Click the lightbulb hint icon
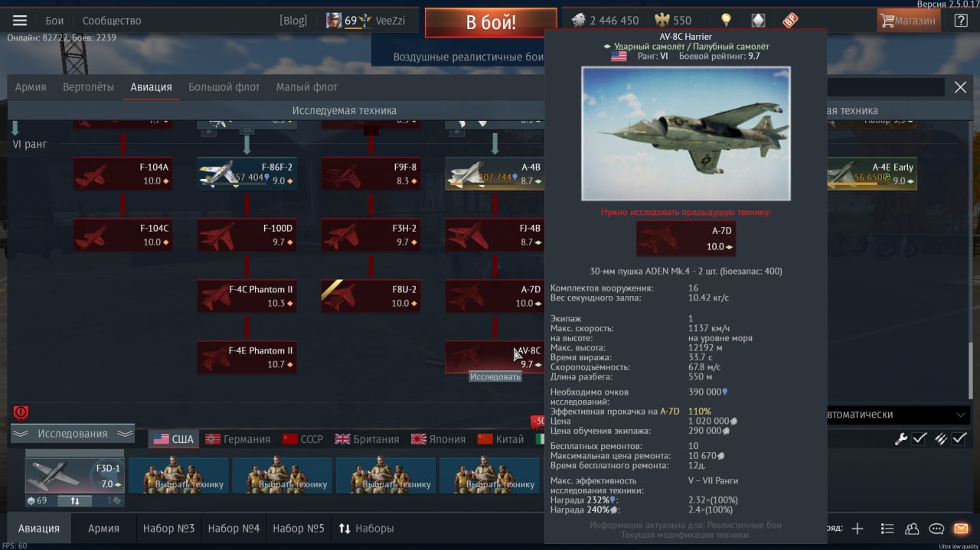980x550 pixels. point(726,21)
